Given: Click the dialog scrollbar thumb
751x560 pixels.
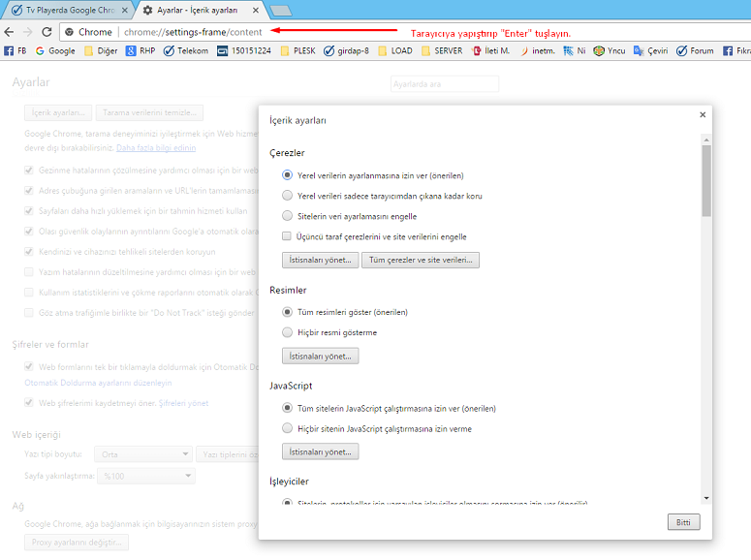Looking at the screenshot, I should pyautogui.click(x=706, y=180).
